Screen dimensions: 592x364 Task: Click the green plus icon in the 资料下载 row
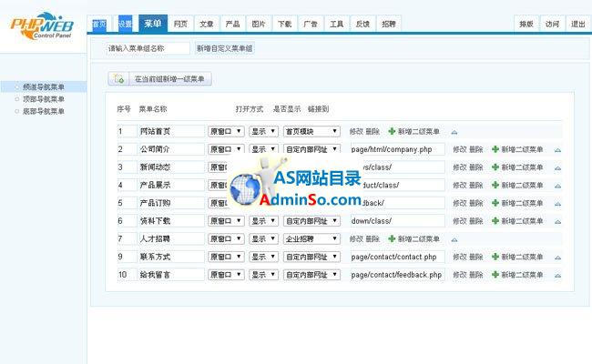point(495,221)
